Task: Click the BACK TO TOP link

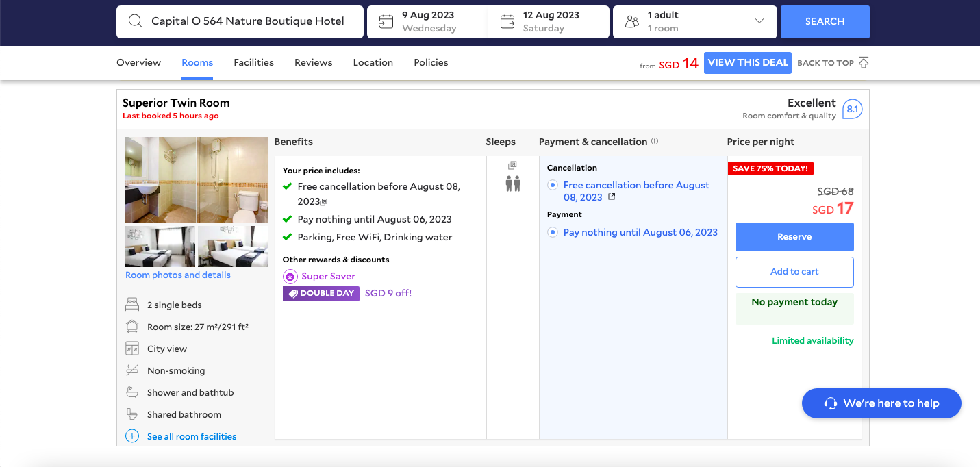Action: 825,63
